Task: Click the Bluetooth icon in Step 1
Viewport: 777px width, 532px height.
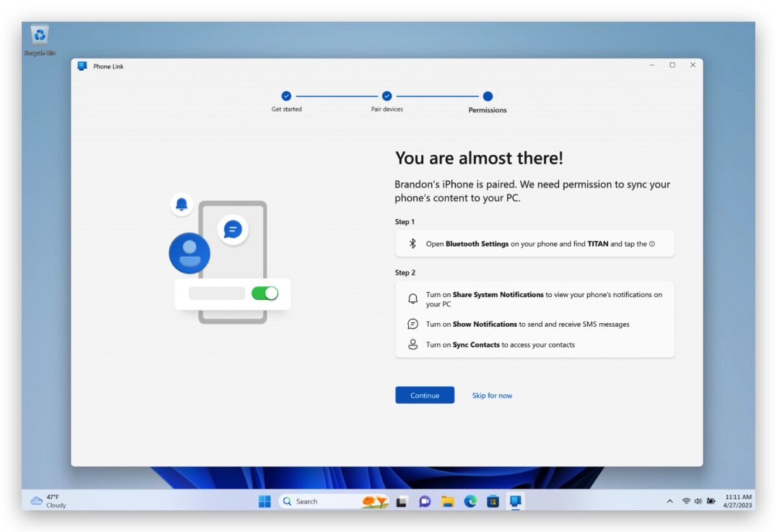Action: pos(412,244)
